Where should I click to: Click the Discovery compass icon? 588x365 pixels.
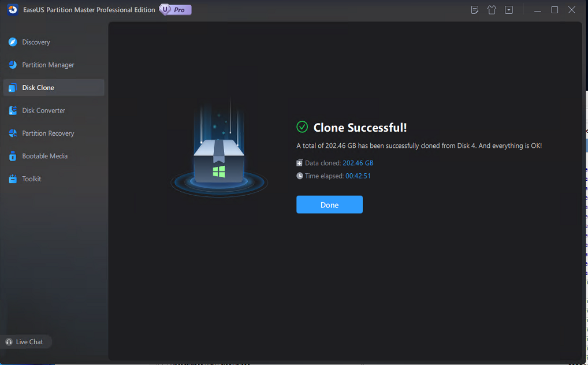click(13, 42)
